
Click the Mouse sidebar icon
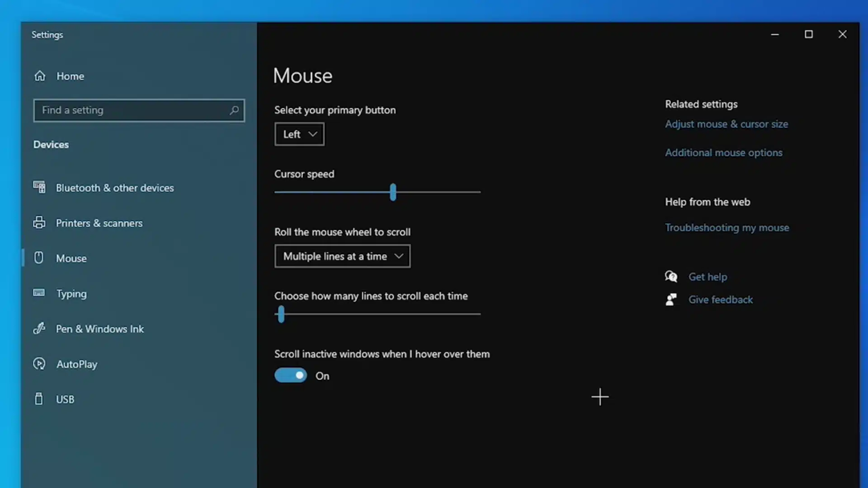(x=39, y=258)
